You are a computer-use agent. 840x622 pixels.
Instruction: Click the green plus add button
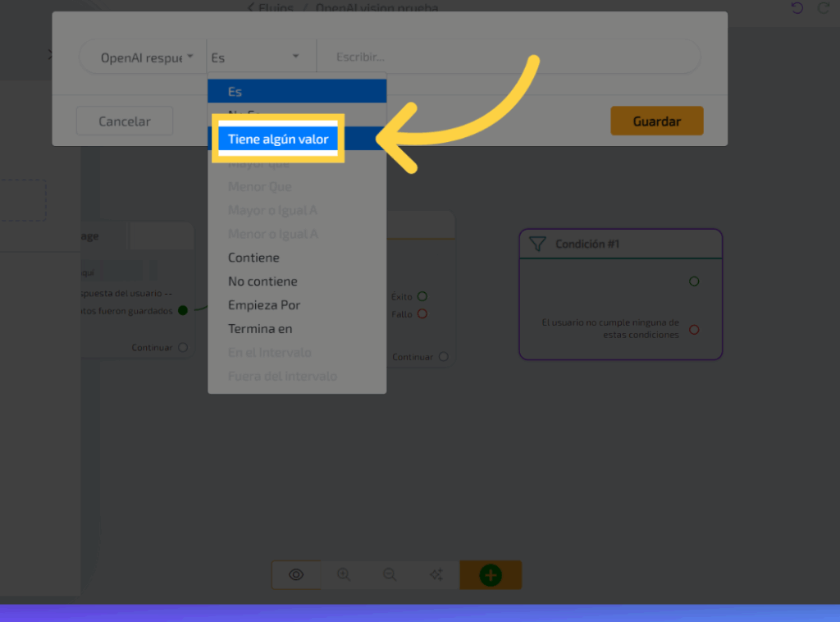pos(491,575)
